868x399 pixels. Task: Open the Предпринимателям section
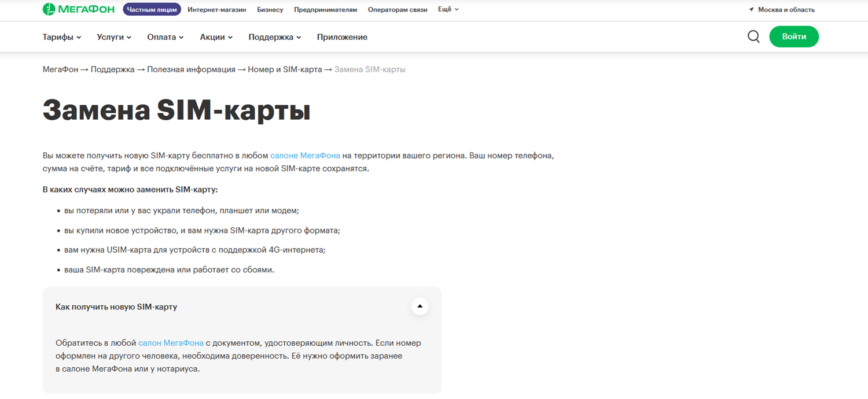326,10
